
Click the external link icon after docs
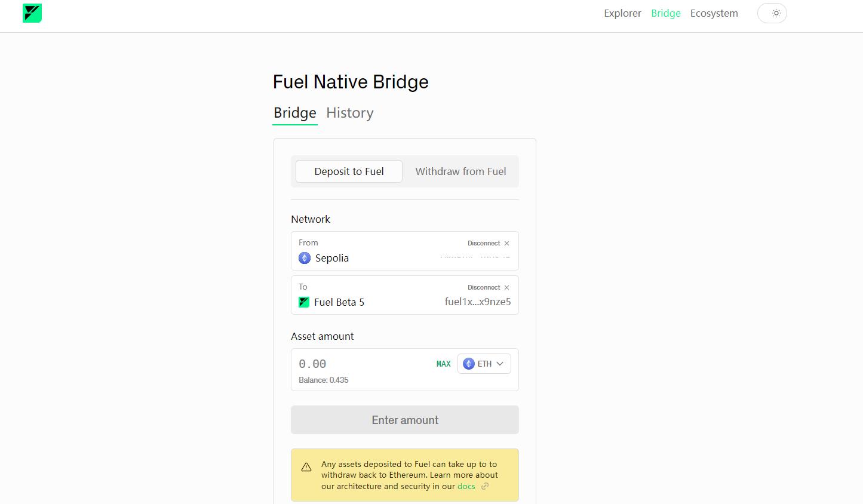(x=485, y=486)
